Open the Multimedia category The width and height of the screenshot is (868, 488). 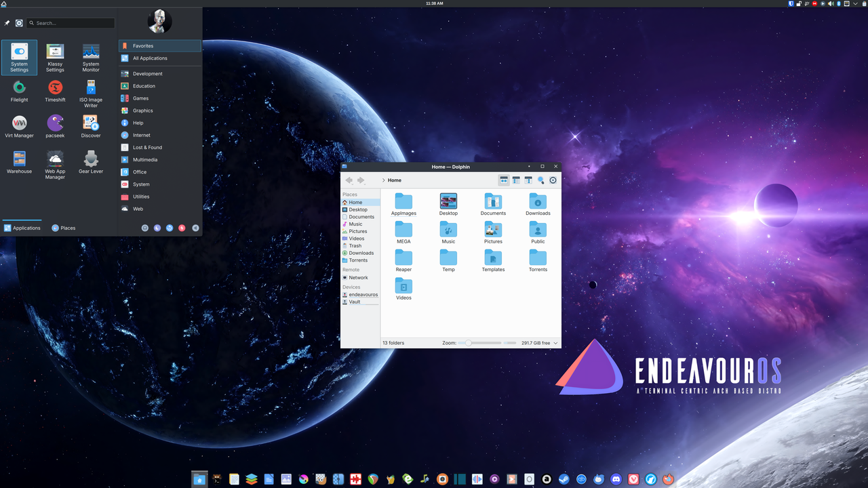point(160,160)
